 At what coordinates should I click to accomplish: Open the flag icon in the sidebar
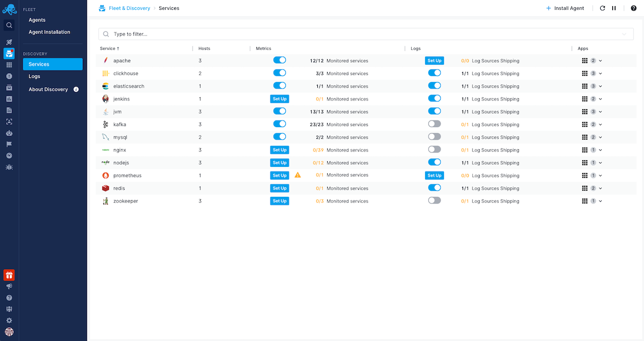[9, 144]
